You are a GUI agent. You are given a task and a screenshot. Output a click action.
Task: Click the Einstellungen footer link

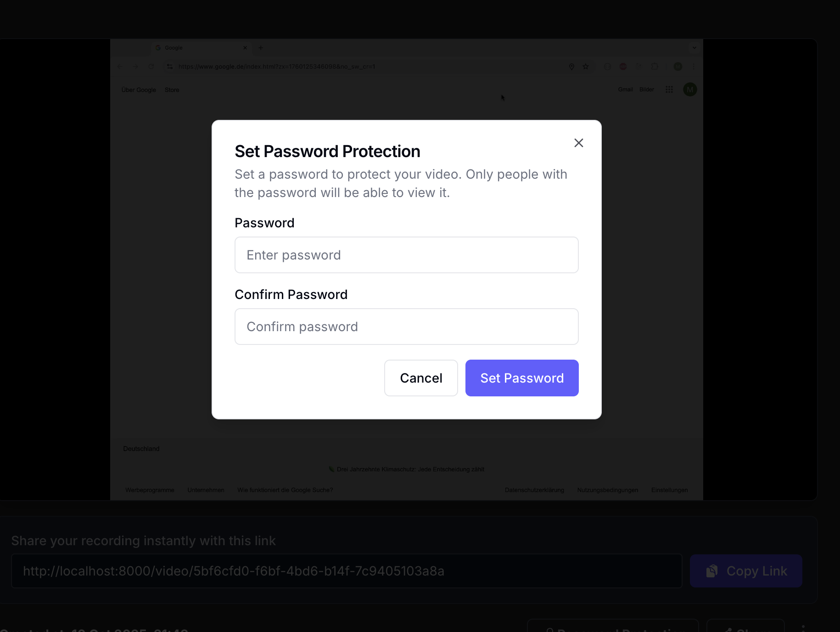(x=669, y=490)
